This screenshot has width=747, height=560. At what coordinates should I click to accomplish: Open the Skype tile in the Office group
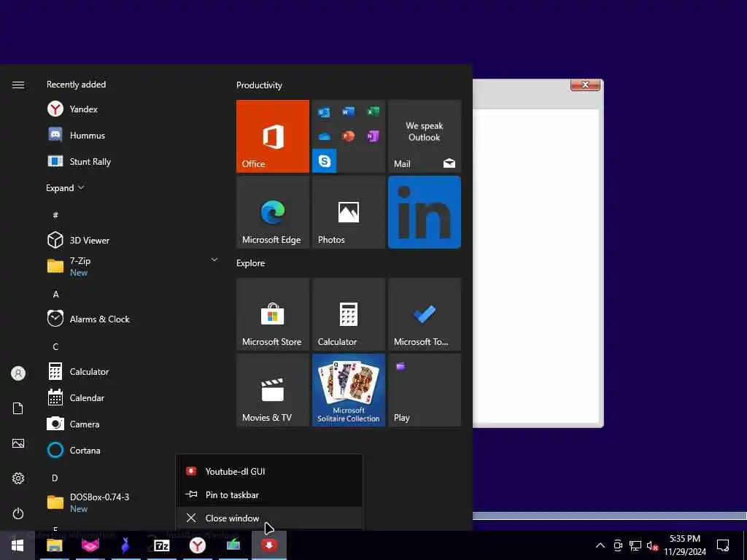(325, 160)
